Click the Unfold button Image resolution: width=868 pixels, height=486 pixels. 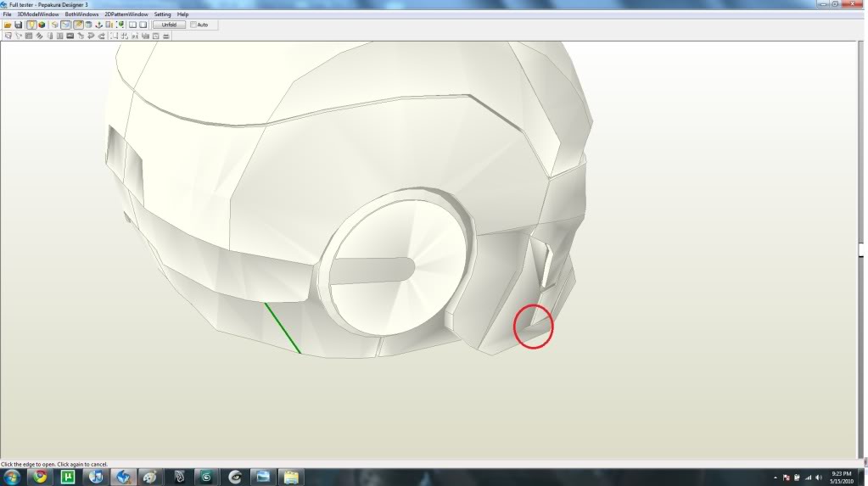(169, 25)
